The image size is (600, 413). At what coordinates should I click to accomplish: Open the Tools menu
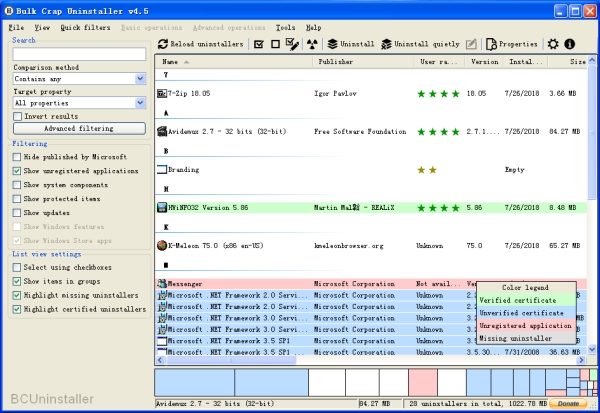[285, 28]
